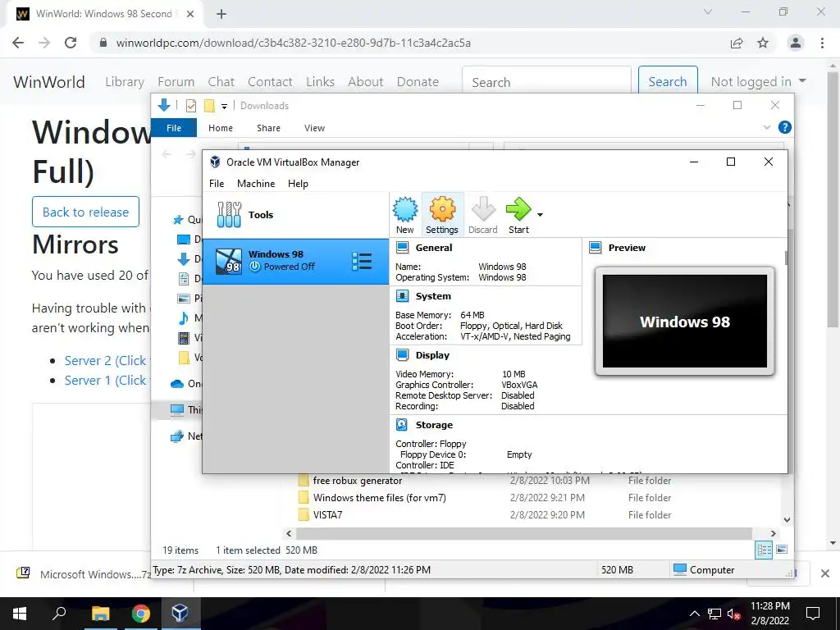Click Explorer scroll right arrow
The width and height of the screenshot is (840, 630).
pos(773,533)
